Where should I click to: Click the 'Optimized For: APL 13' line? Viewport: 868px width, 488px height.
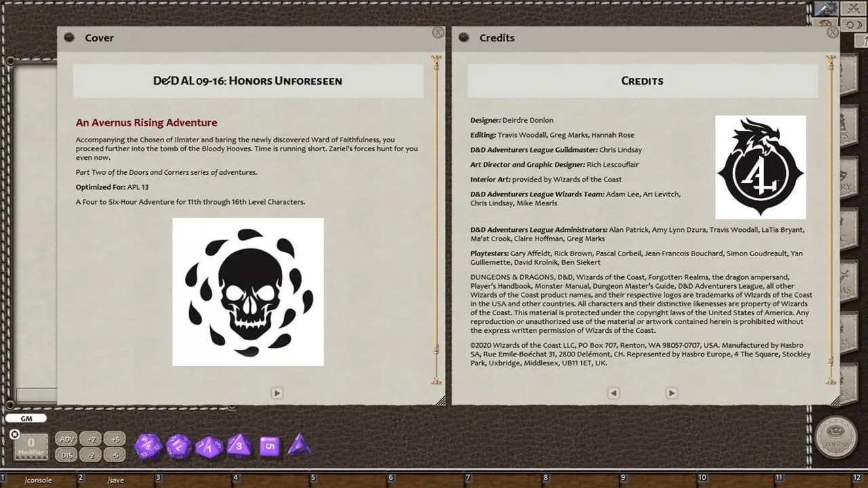[112, 187]
